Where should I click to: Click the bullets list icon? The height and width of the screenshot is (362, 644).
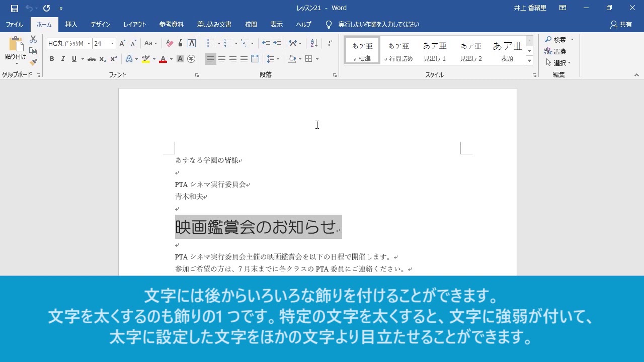[x=211, y=44]
